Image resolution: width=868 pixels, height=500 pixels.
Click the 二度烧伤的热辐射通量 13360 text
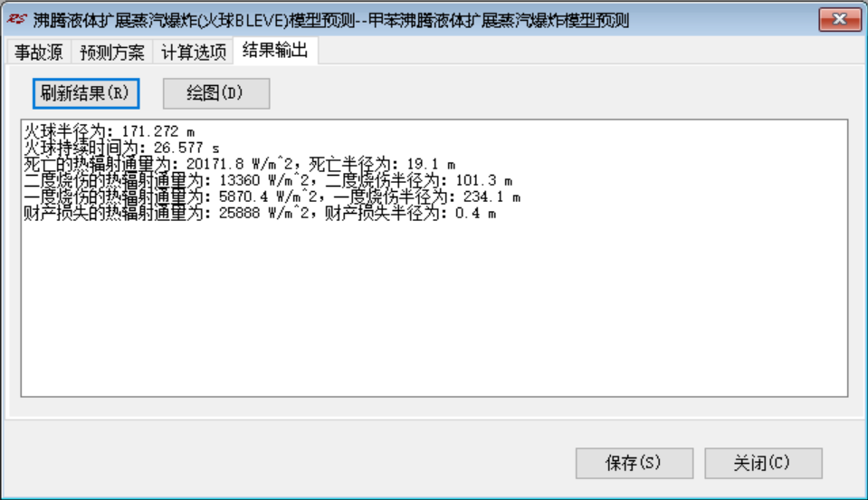142,180
